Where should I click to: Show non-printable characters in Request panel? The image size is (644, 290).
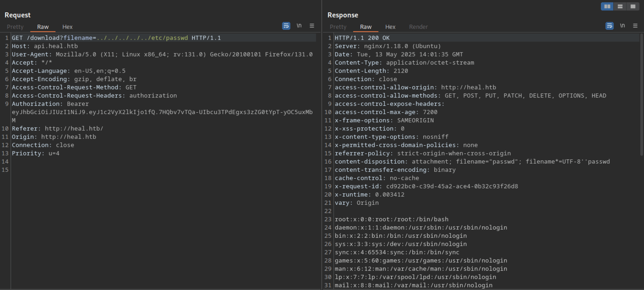point(299,26)
